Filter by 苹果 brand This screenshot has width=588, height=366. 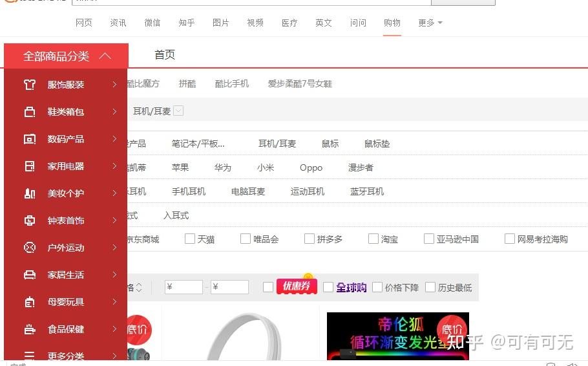[180, 167]
